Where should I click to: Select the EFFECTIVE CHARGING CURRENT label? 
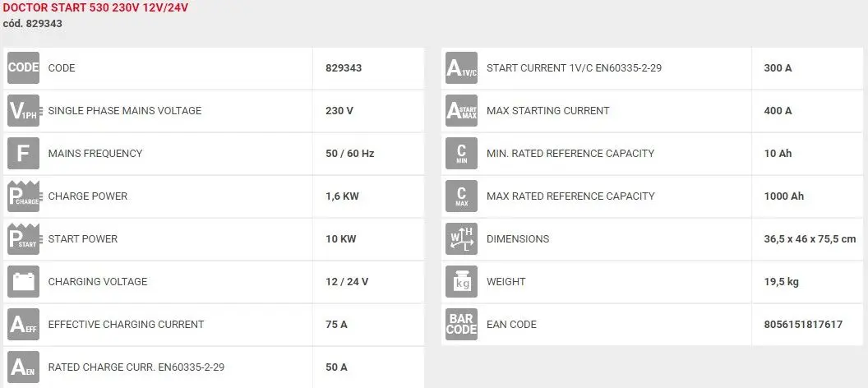127,325
